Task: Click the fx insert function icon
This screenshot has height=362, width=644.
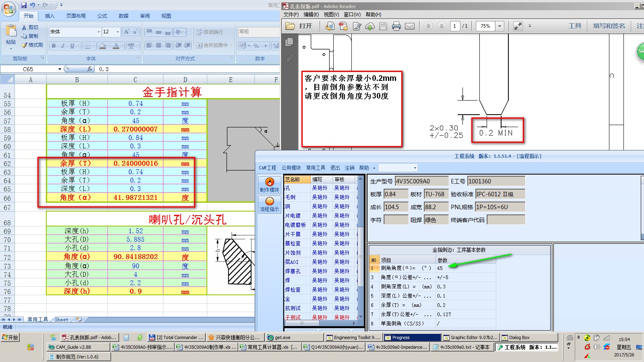Action: [90, 69]
